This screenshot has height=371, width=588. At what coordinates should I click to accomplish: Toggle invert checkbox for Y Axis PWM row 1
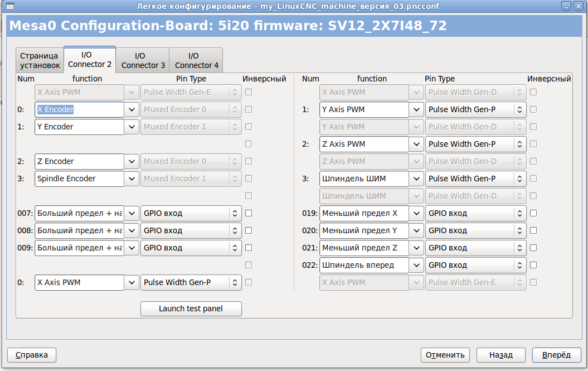[533, 110]
